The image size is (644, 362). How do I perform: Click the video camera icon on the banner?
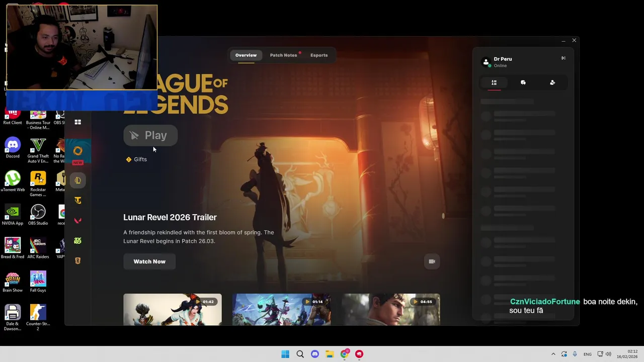pos(432,261)
